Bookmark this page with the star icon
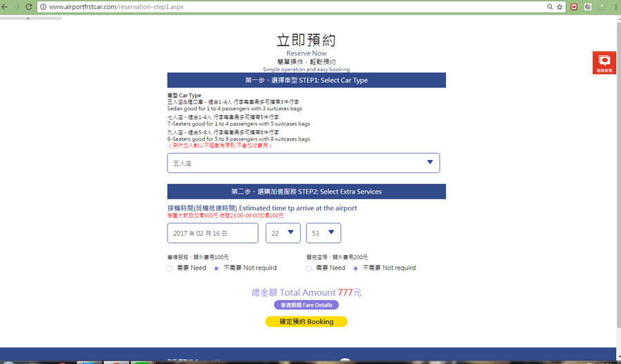The image size is (621, 364). click(560, 7)
